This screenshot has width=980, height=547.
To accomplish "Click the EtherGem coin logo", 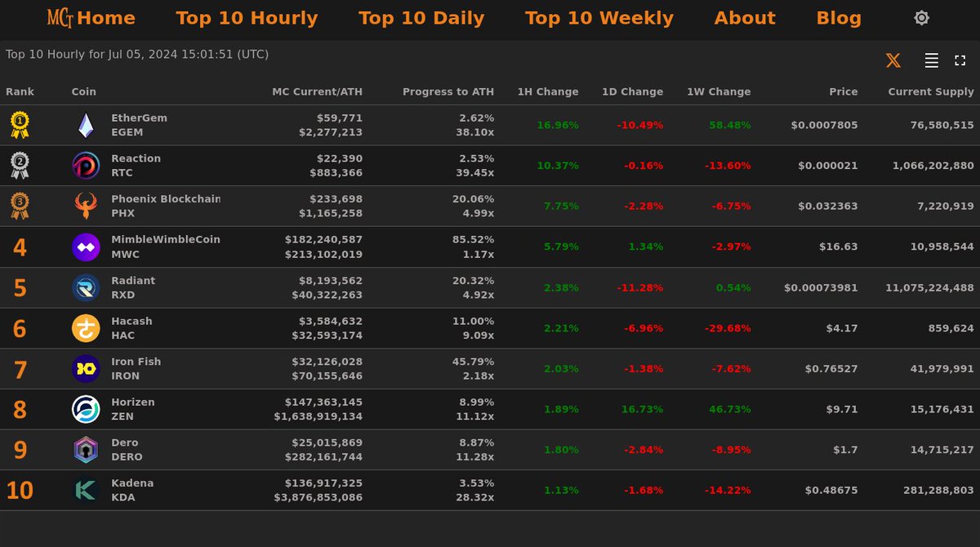I will click(x=86, y=125).
